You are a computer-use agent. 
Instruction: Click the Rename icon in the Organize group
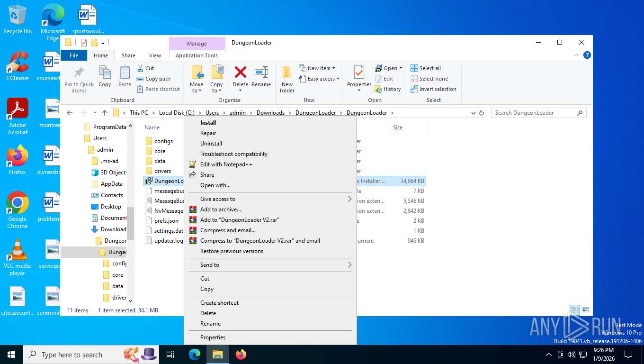[261, 73]
